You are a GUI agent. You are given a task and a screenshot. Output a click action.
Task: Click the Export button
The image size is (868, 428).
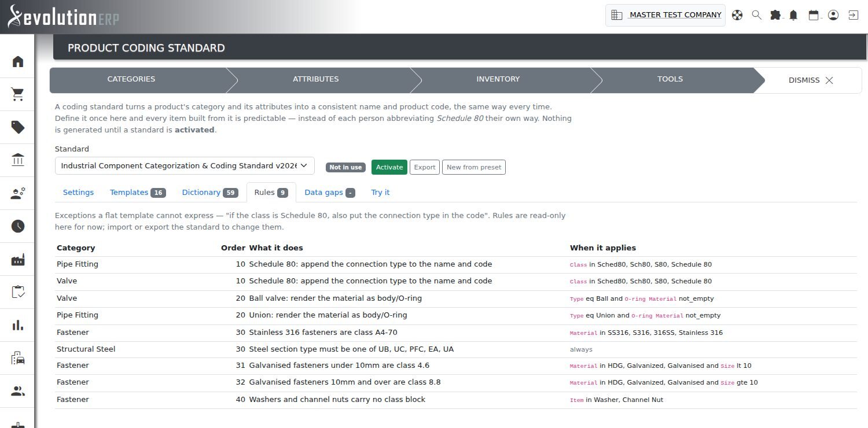(425, 167)
